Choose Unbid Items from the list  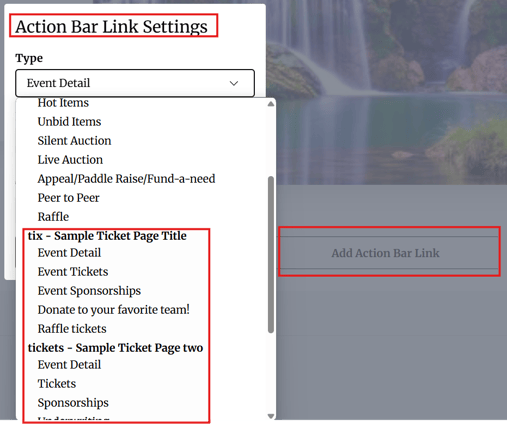pyautogui.click(x=69, y=122)
